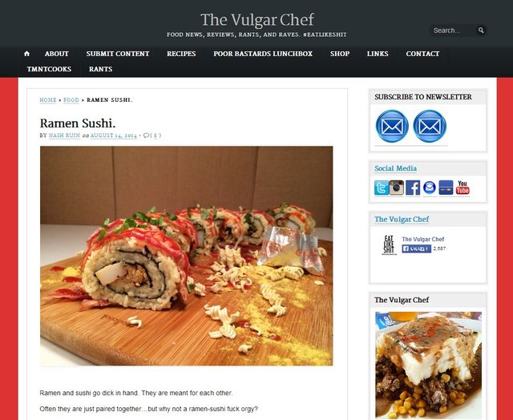Click the round blue mail icon in Social Media
The width and height of the screenshot is (513, 420).
click(430, 188)
